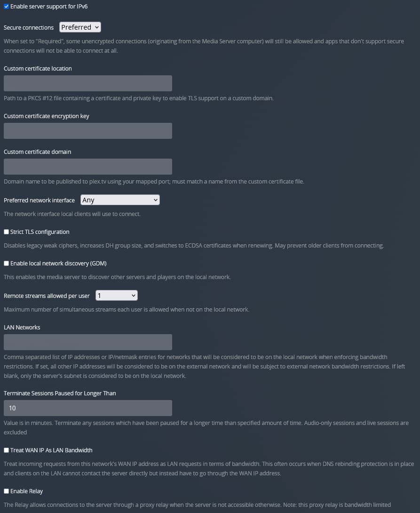This screenshot has width=420, height=513.
Task: Expand the Preferred network interface dropdown
Action: click(x=120, y=200)
